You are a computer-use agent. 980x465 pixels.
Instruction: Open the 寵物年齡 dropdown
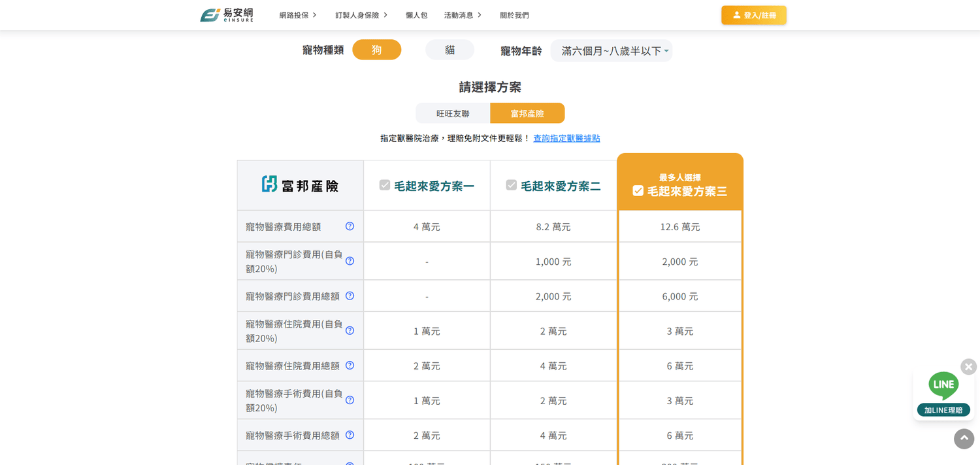click(x=611, y=50)
